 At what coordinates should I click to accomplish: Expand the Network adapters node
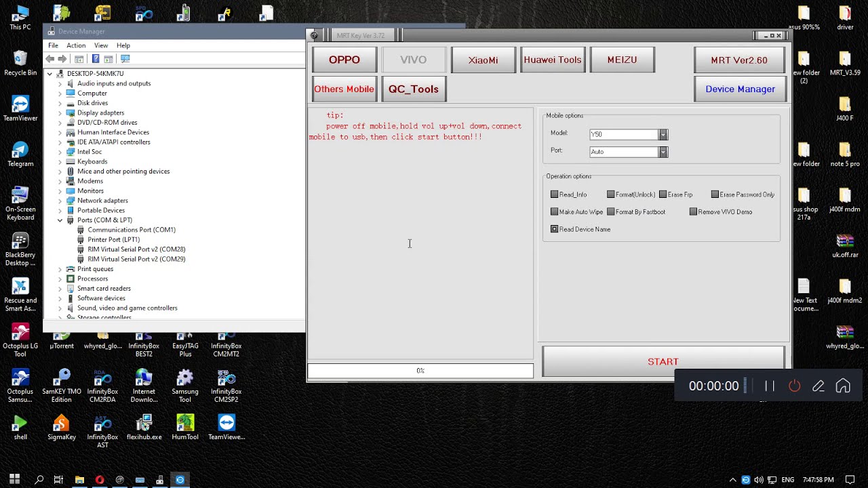(60, 201)
